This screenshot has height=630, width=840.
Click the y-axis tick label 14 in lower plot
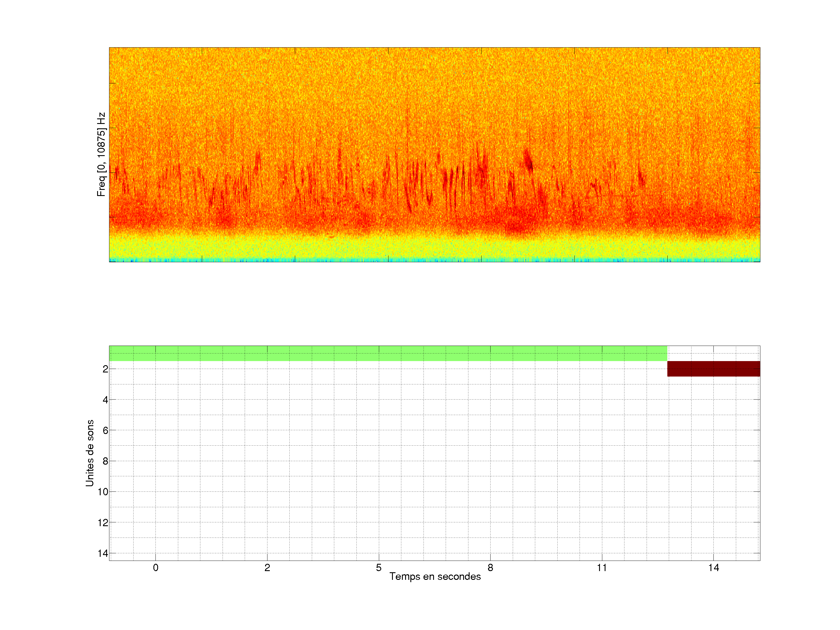[x=103, y=553]
